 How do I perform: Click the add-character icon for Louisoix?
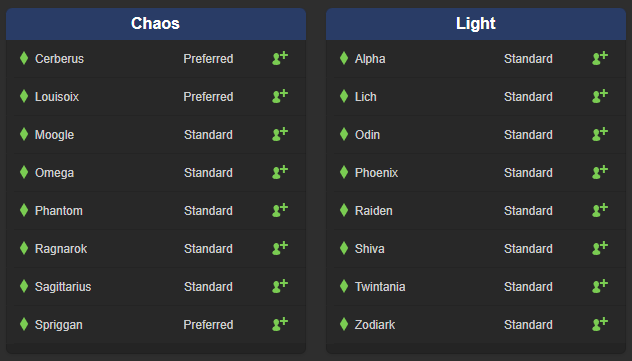point(280,96)
